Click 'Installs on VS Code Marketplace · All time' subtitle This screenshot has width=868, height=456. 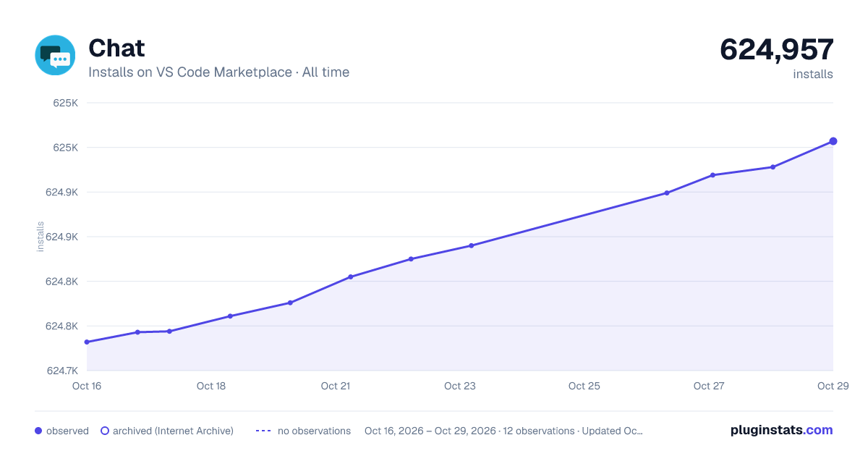point(218,72)
